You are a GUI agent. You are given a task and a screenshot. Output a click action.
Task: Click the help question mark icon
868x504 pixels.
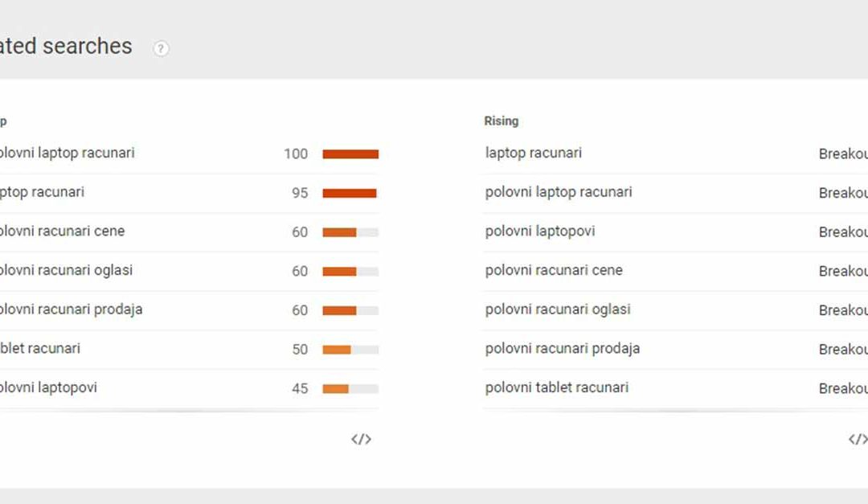tap(162, 48)
